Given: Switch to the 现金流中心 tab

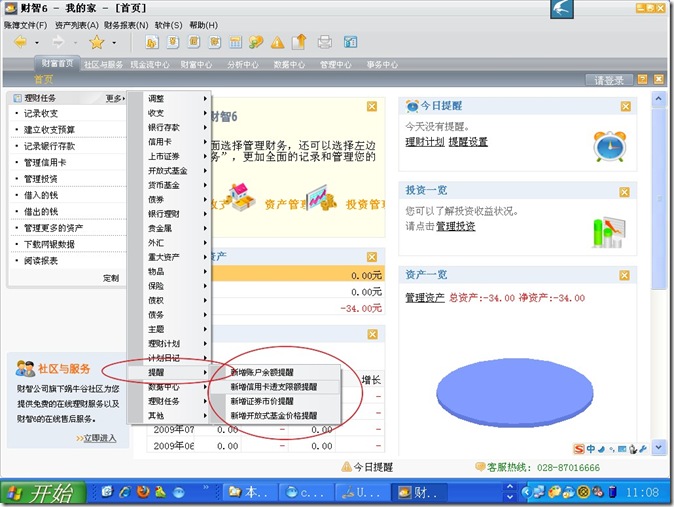Looking at the screenshot, I should click(150, 65).
